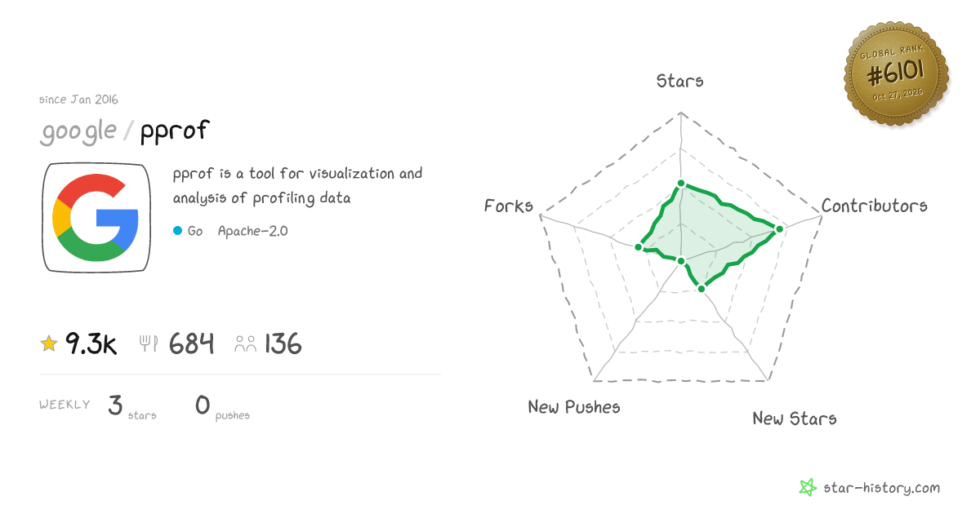Open the google owner name link

(78, 131)
